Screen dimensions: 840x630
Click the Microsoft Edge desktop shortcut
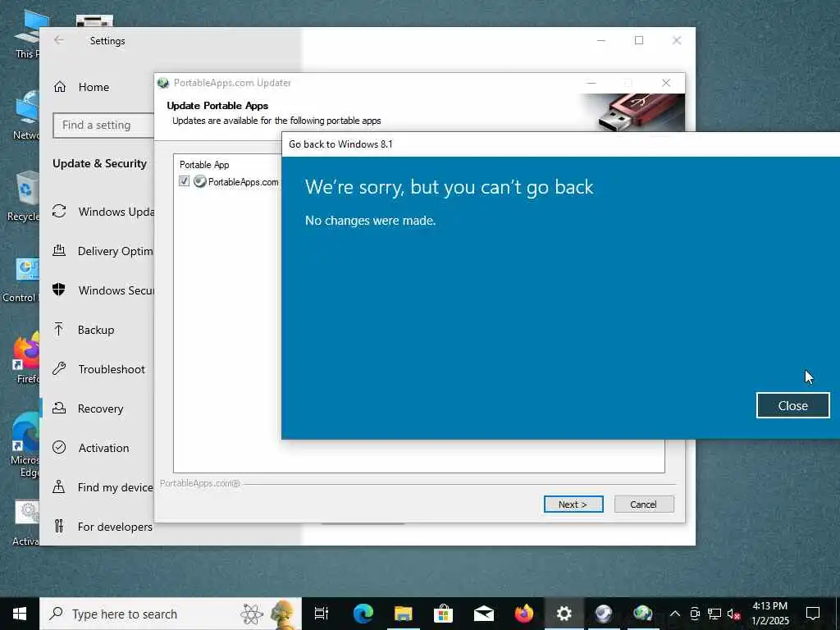(25, 445)
